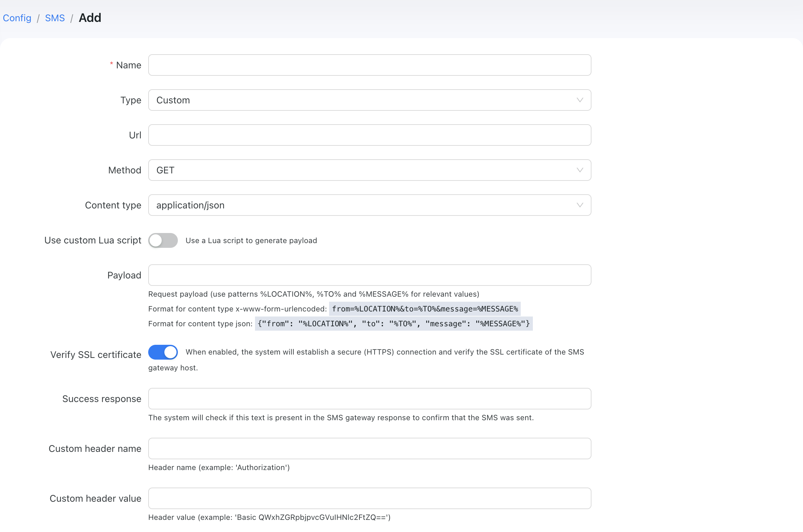
Task: Focus the Custom header name field
Action: click(370, 448)
